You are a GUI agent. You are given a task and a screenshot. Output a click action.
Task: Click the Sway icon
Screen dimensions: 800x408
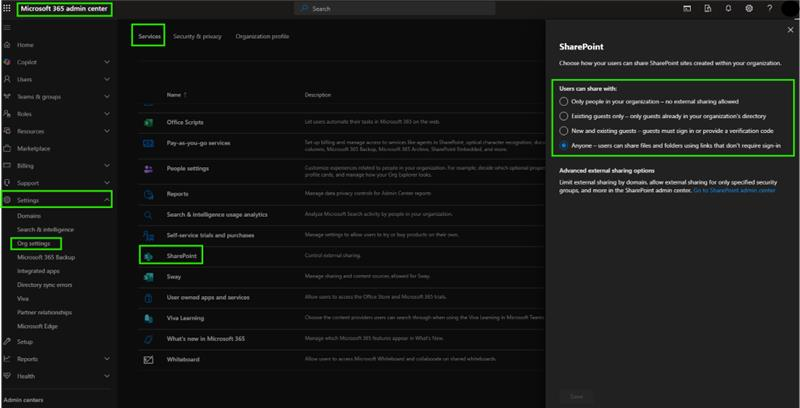148,276
